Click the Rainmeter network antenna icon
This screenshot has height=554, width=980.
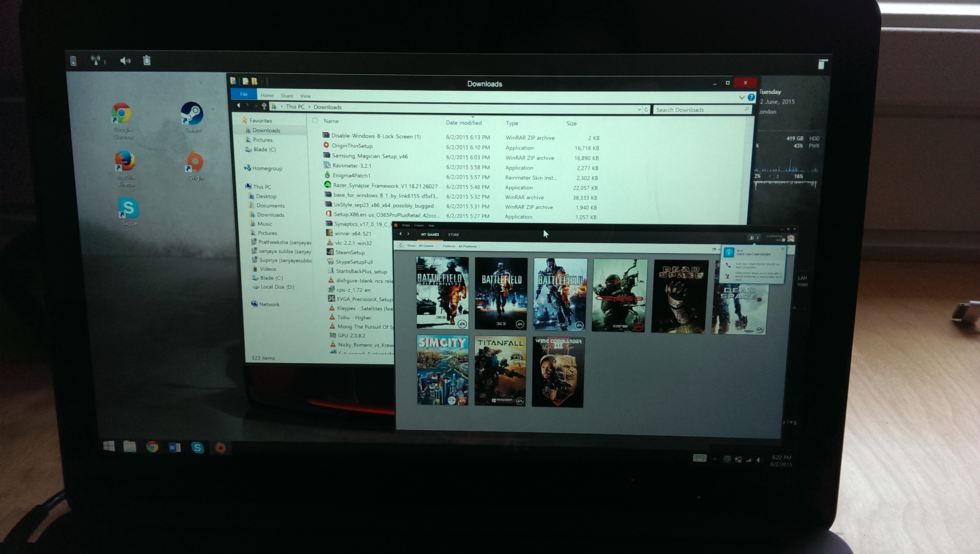point(96,60)
